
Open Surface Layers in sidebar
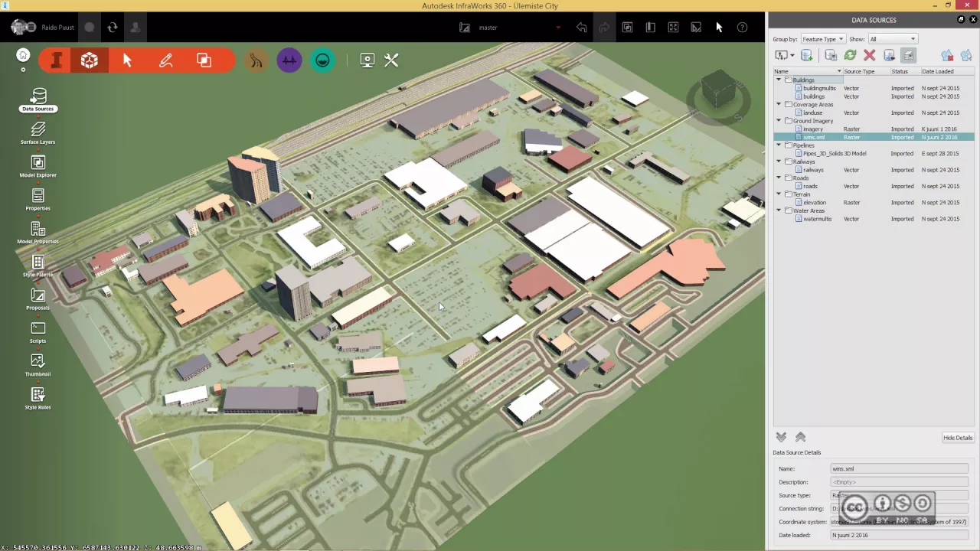point(38,133)
